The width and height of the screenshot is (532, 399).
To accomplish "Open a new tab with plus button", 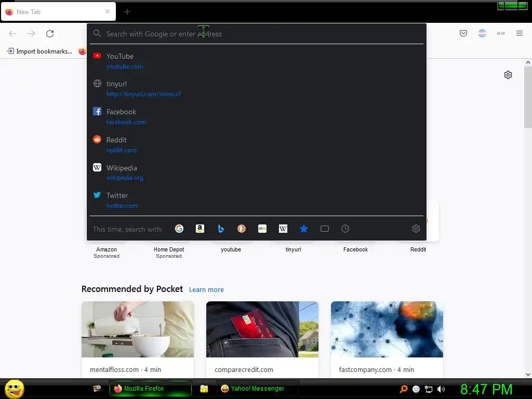I will (x=127, y=12).
